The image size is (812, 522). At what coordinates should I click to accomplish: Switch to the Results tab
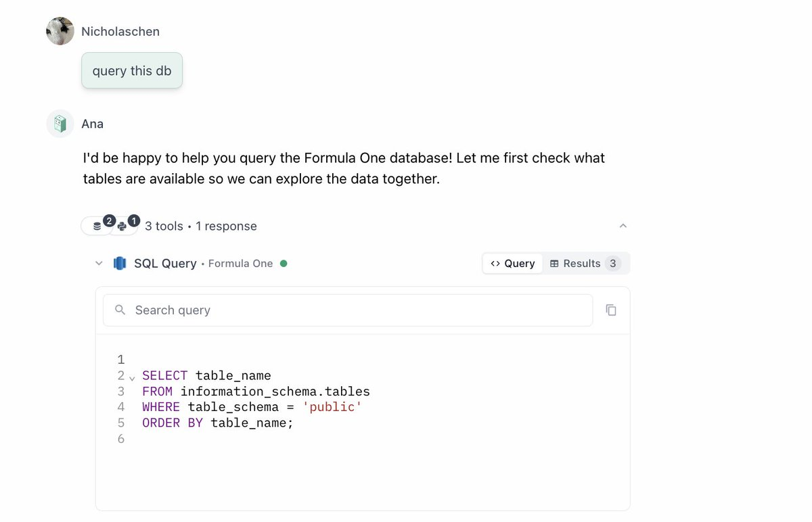point(581,263)
